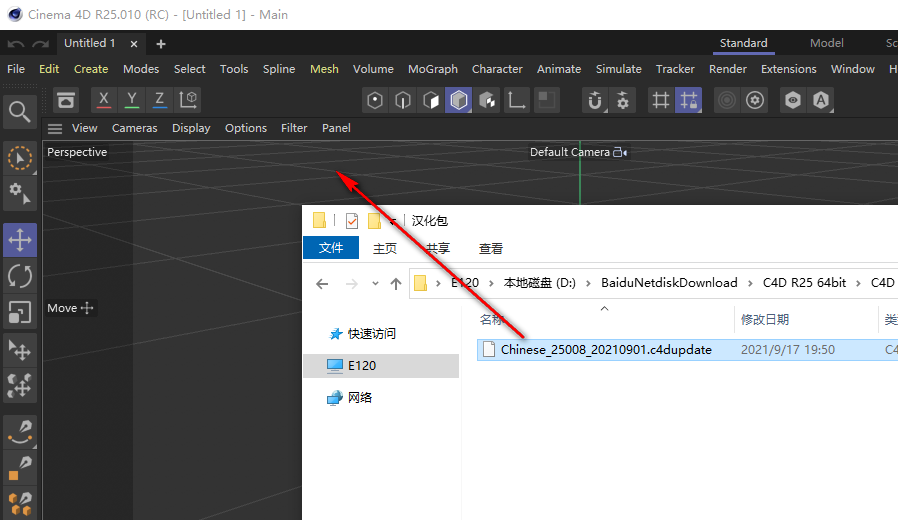Screen dimensions: 898x520
Task: Select the Rotate tool
Action: pos(20,276)
